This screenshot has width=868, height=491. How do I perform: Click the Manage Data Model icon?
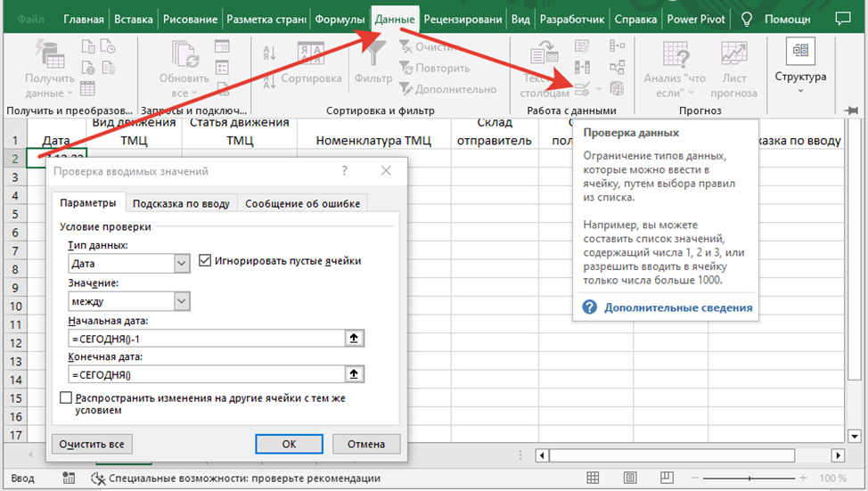click(617, 88)
